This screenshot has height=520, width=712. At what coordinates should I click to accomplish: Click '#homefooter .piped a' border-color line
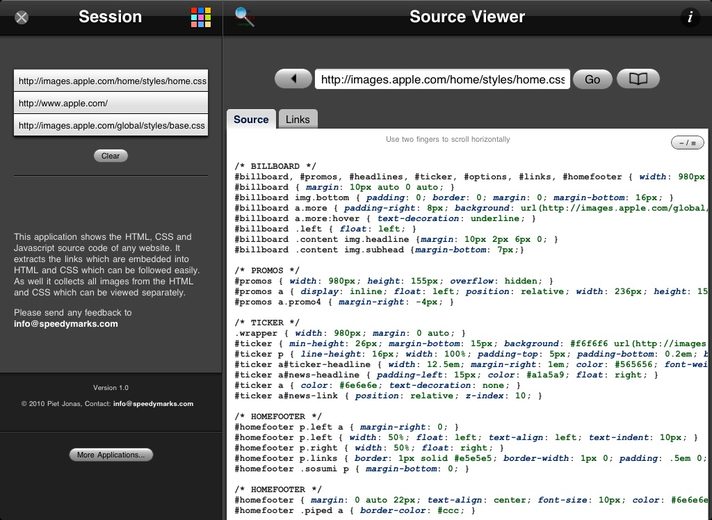(x=355, y=511)
